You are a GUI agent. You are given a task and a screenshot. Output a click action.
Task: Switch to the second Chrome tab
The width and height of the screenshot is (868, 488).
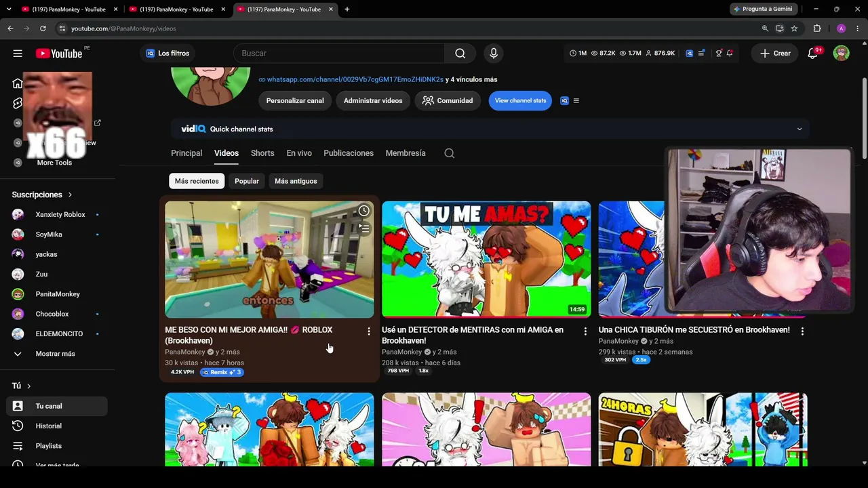click(x=177, y=9)
